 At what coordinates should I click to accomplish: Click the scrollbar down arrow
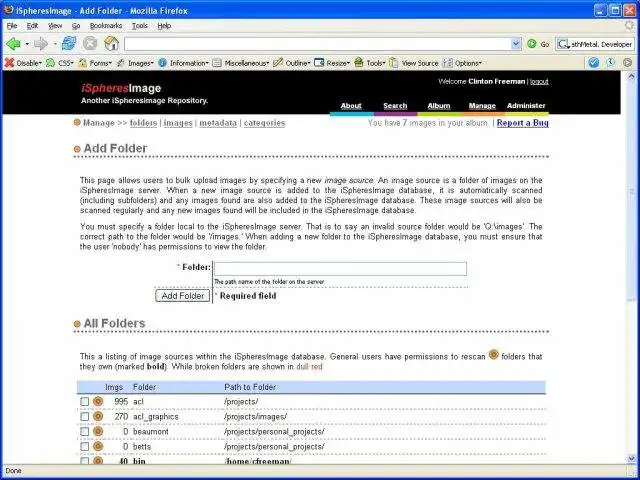click(631, 460)
